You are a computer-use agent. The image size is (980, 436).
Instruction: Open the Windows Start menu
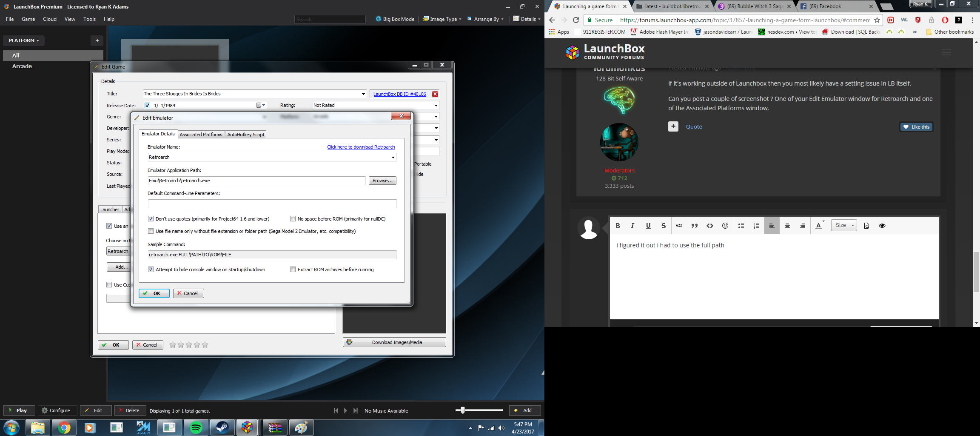tap(11, 427)
